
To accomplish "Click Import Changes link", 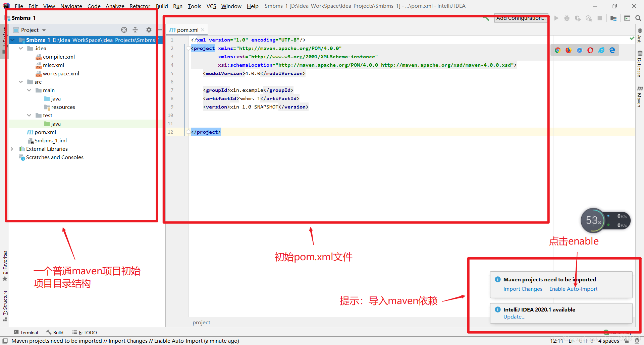I will pos(523,289).
